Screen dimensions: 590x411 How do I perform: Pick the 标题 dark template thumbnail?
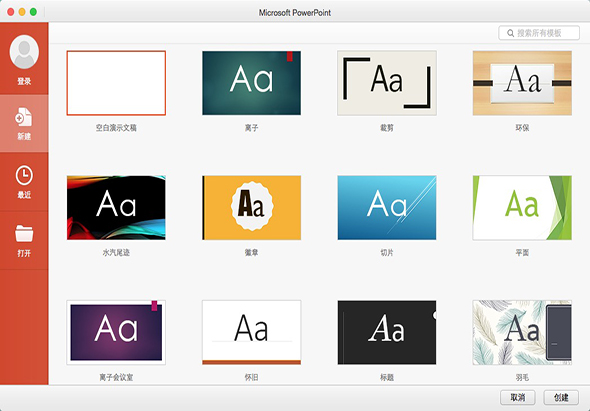[x=387, y=332]
